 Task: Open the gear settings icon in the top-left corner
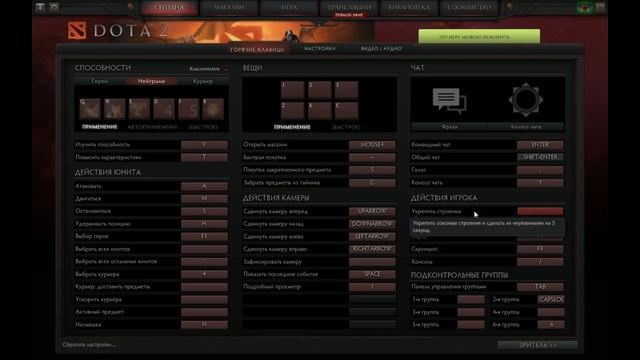pos(54,7)
